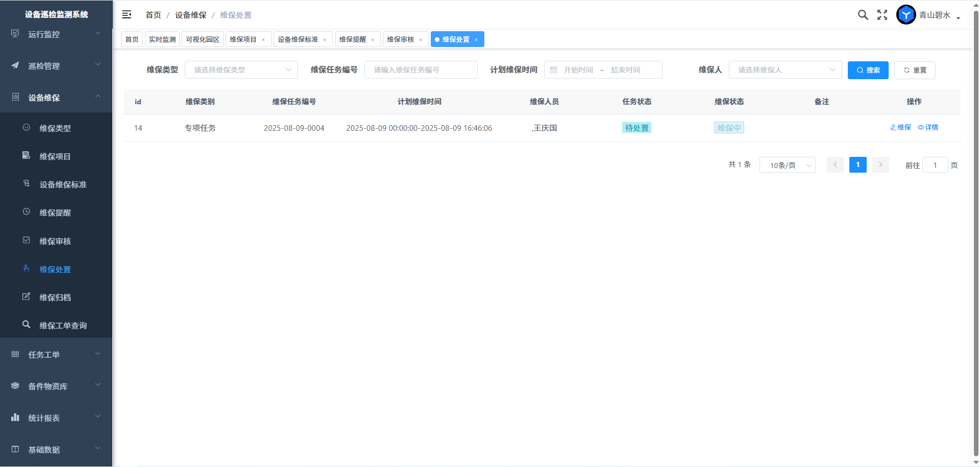This screenshot has height=467, width=980.
Task: Click the blue 搜索 button
Action: click(868, 70)
